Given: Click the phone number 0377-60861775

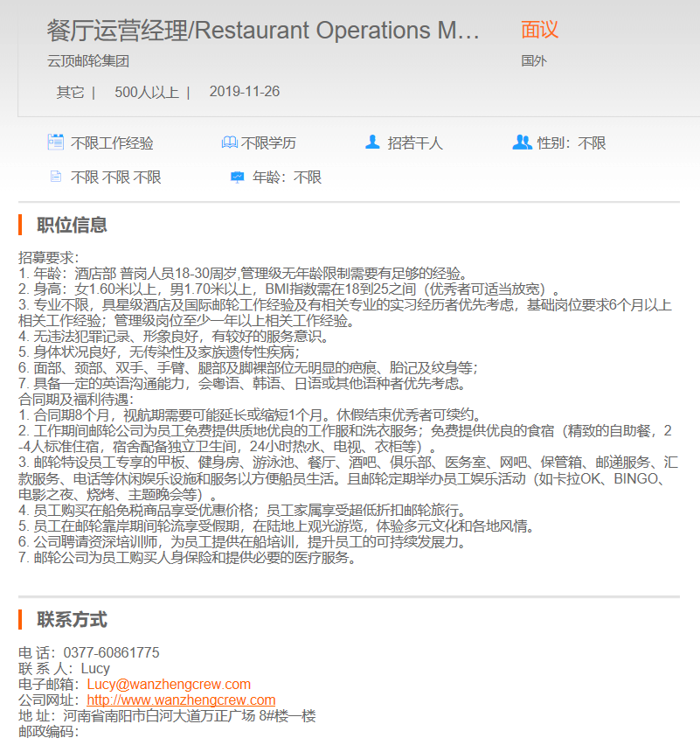Looking at the screenshot, I should pyautogui.click(x=111, y=652).
